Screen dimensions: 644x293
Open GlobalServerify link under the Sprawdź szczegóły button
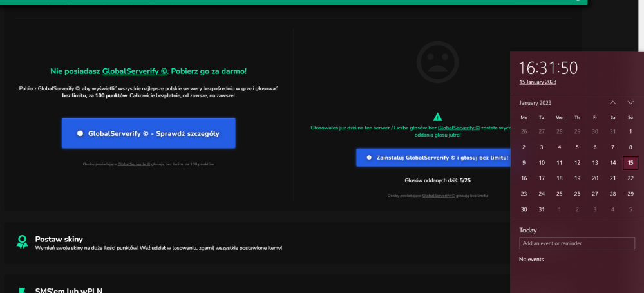coord(134,164)
